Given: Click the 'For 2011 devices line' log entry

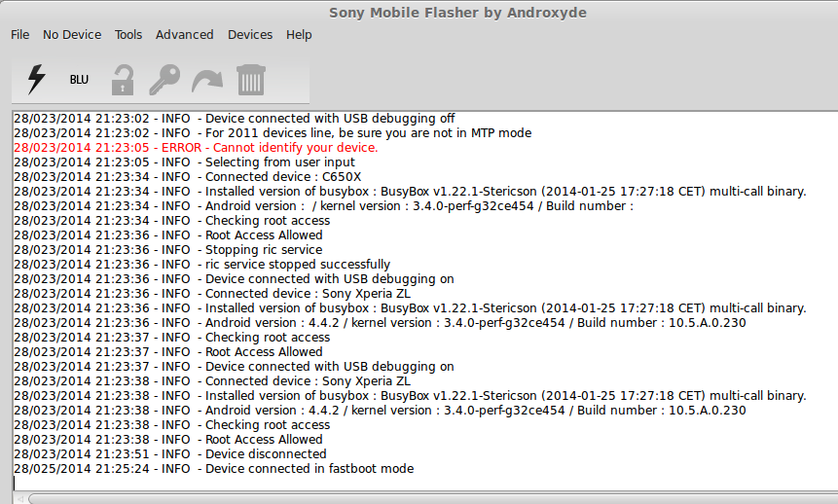Looking at the screenshot, I should point(273,133).
